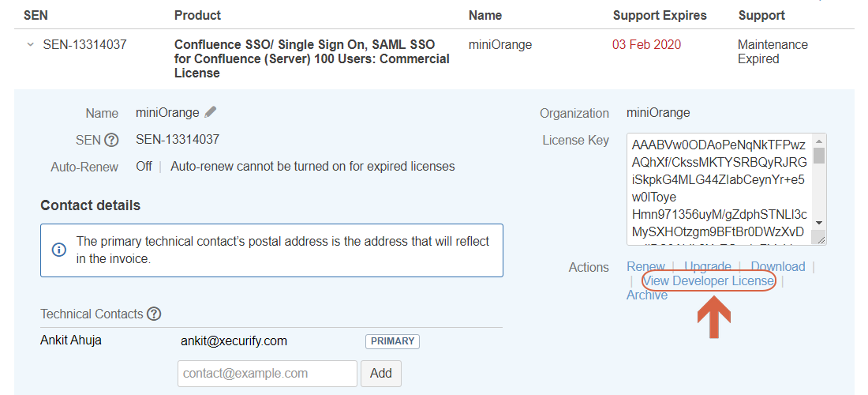Click the Product column header
This screenshot has height=395, width=868.
click(x=197, y=16)
